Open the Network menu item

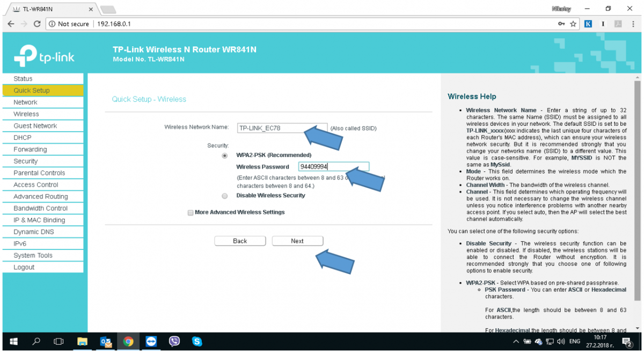[x=43, y=102]
